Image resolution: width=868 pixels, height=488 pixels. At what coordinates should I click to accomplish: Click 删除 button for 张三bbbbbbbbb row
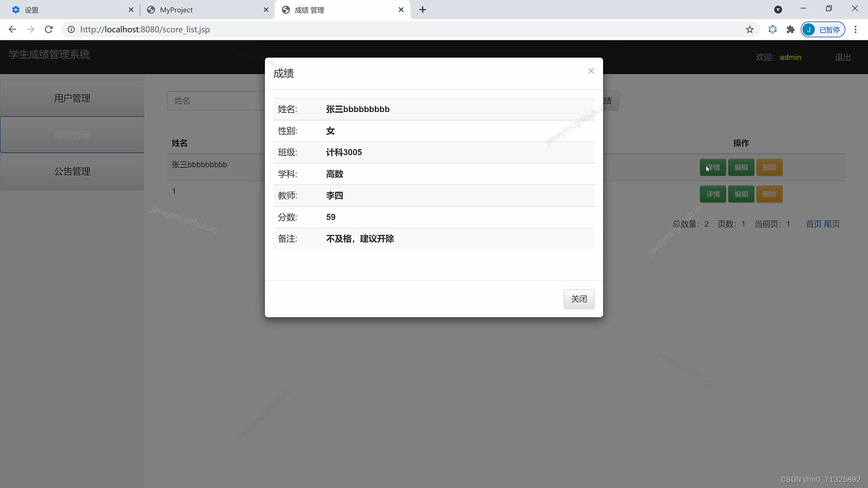pos(769,167)
